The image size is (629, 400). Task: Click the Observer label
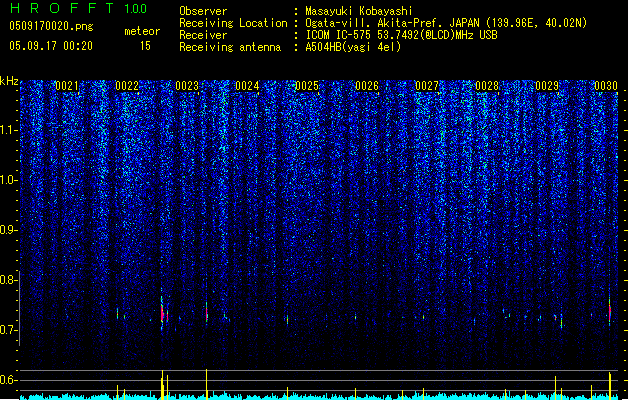tap(203, 11)
